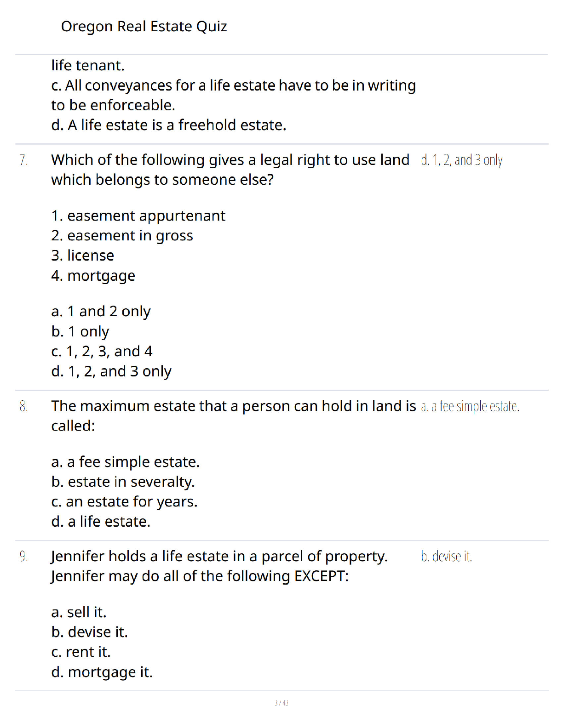Select 'd. mortgage it.' answer choice
563x728 pixels.
[x=102, y=672]
